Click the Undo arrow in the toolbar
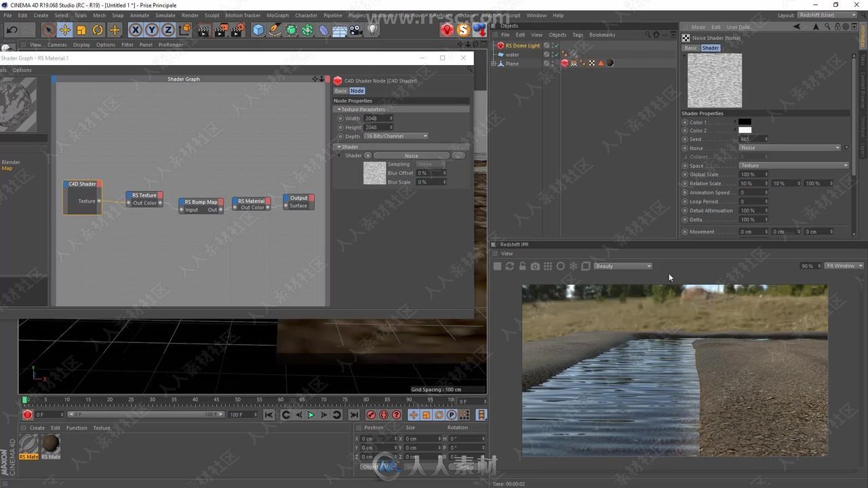This screenshot has width=868, height=488. [12, 30]
